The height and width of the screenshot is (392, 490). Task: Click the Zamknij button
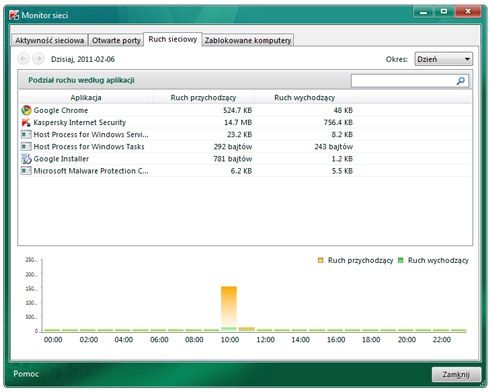pyautogui.click(x=456, y=375)
